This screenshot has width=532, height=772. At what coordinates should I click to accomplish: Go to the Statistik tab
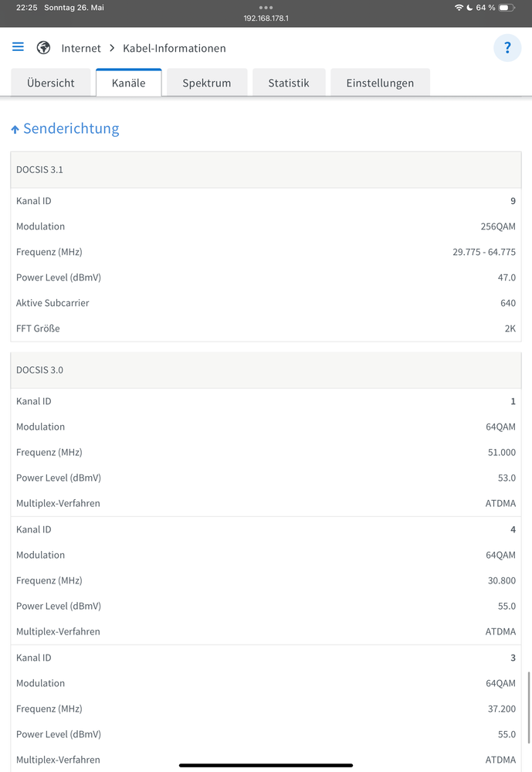click(x=289, y=83)
